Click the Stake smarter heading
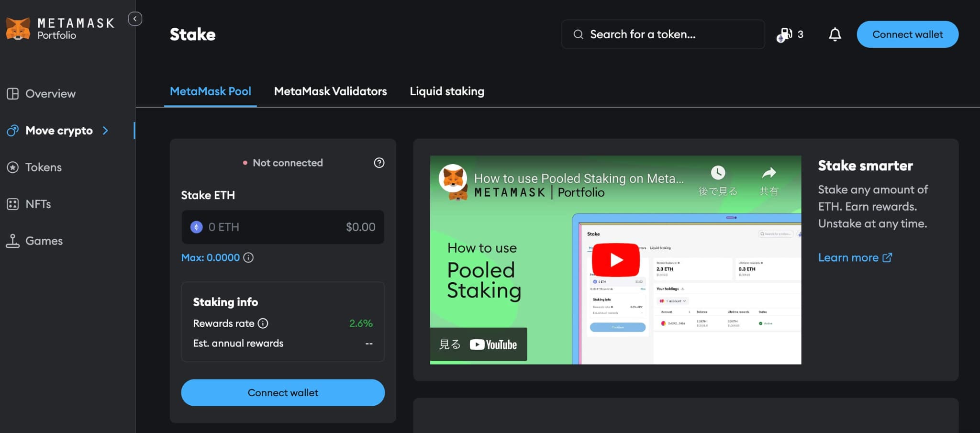Screen dimensions: 980x433 [865, 166]
